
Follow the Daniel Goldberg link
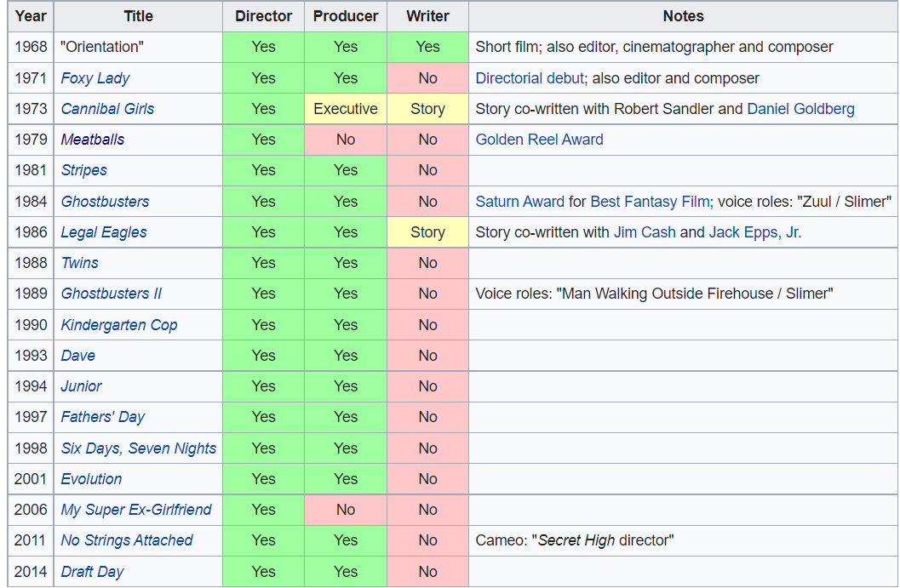[800, 109]
